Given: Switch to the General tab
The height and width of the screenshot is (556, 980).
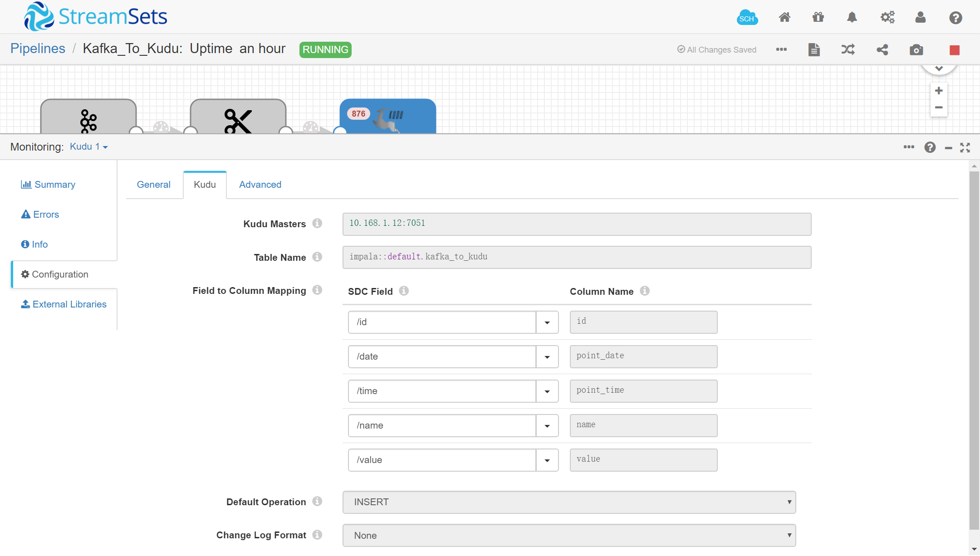Looking at the screenshot, I should pyautogui.click(x=153, y=185).
